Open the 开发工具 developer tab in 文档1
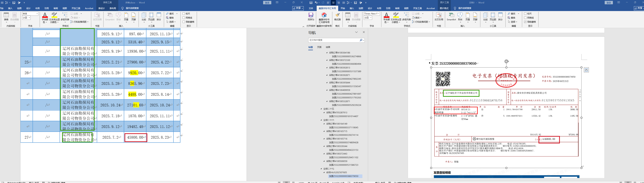This screenshot has height=183, width=644. point(417,8)
